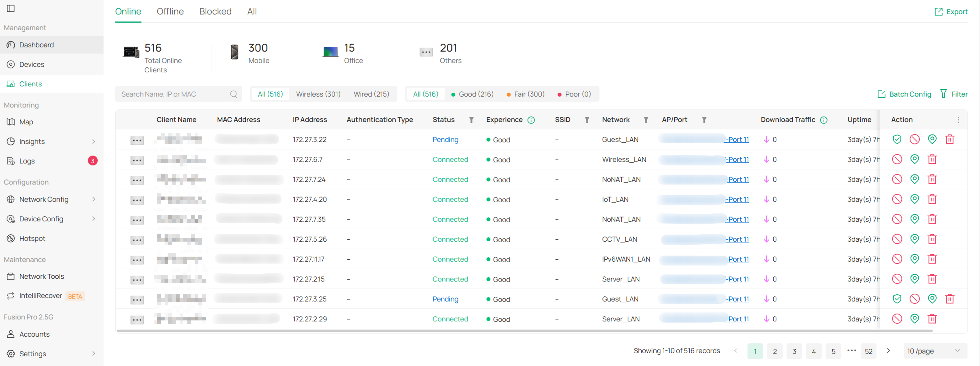Screen dimensions: 980x366
Task: Click the Experience info icon
Action: [x=531, y=120]
